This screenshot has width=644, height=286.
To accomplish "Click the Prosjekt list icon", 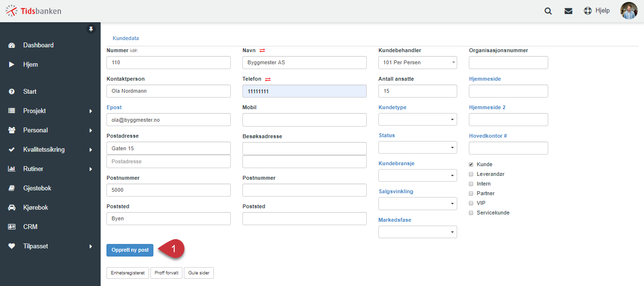I will pos(12,111).
